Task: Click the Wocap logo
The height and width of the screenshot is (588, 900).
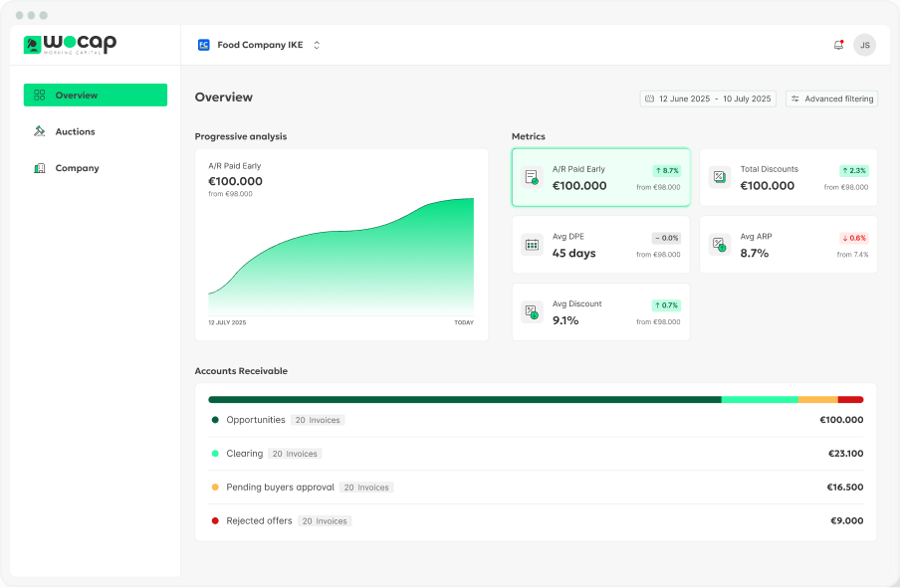Action: pos(70,45)
